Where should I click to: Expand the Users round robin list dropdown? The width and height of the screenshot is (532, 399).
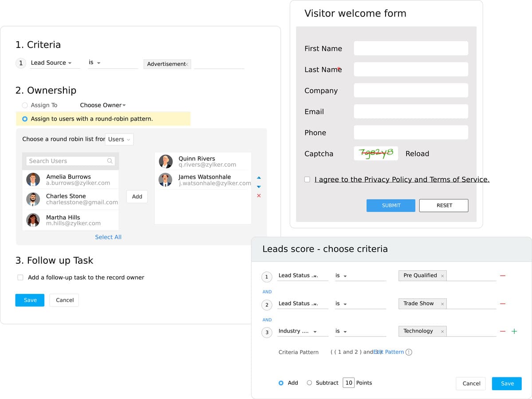[x=119, y=139]
